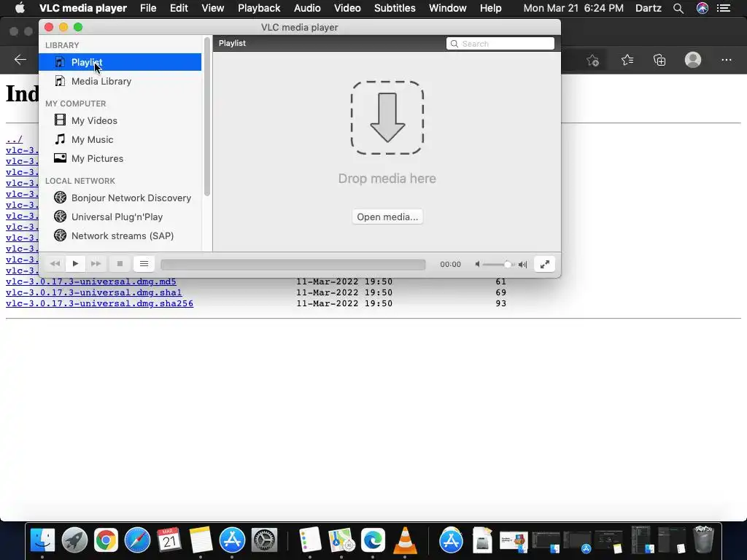
Task: Open the Window menu
Action: point(448,8)
